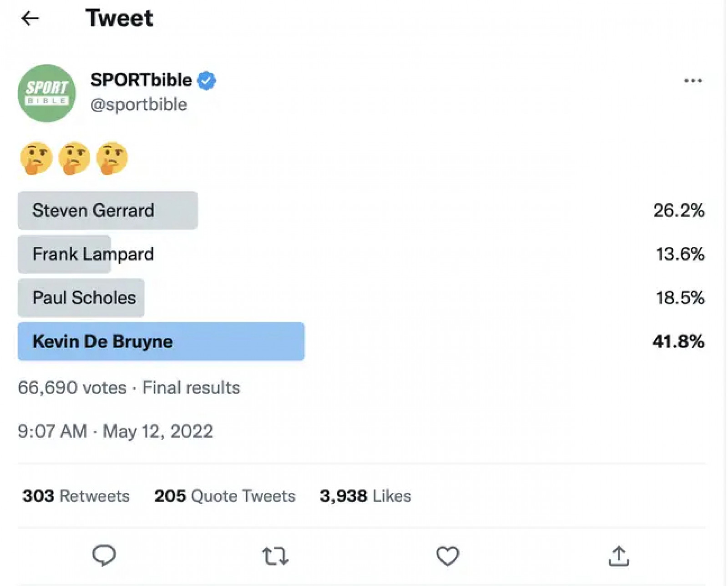Viewport: 728px width, 586px height.
Task: Open the SPORTbible profile avatar
Action: pyautogui.click(x=47, y=93)
